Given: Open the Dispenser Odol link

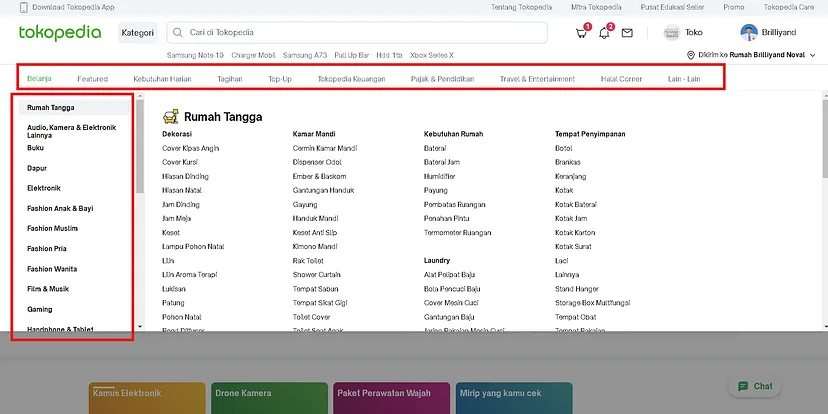Looking at the screenshot, I should pyautogui.click(x=317, y=163).
